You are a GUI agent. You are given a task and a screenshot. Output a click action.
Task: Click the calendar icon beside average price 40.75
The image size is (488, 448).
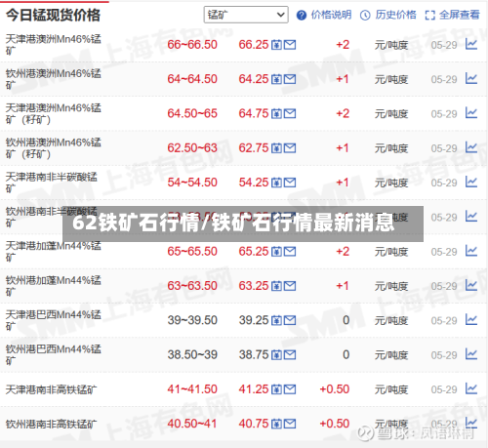pos(276,424)
